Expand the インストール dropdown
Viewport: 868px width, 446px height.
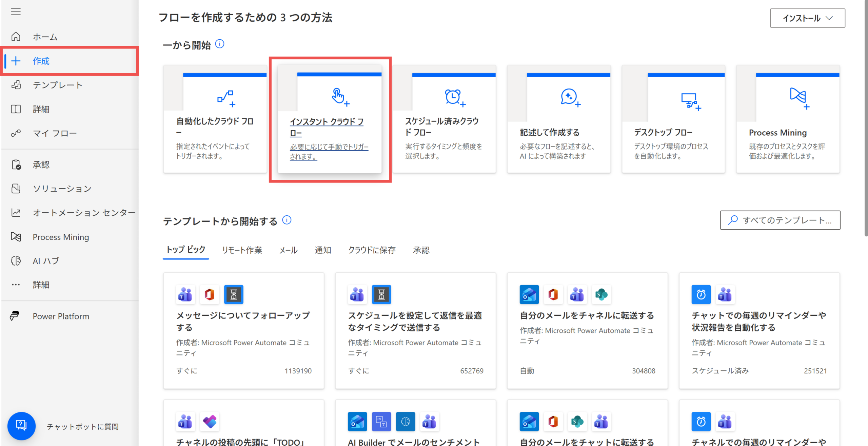click(x=807, y=18)
